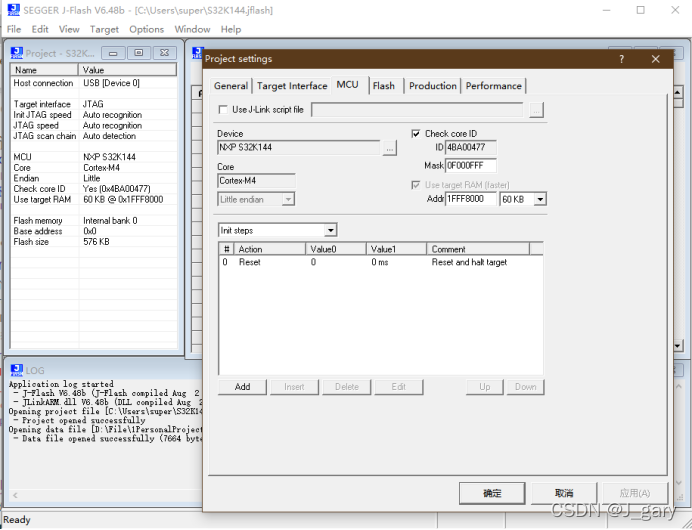Switch to the Flash tab
The width and height of the screenshot is (692, 530).
tap(384, 86)
